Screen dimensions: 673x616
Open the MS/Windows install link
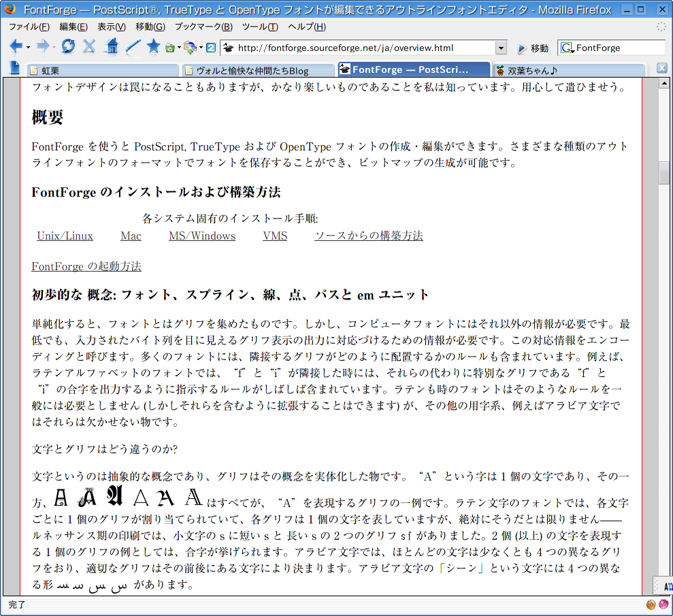(x=202, y=236)
